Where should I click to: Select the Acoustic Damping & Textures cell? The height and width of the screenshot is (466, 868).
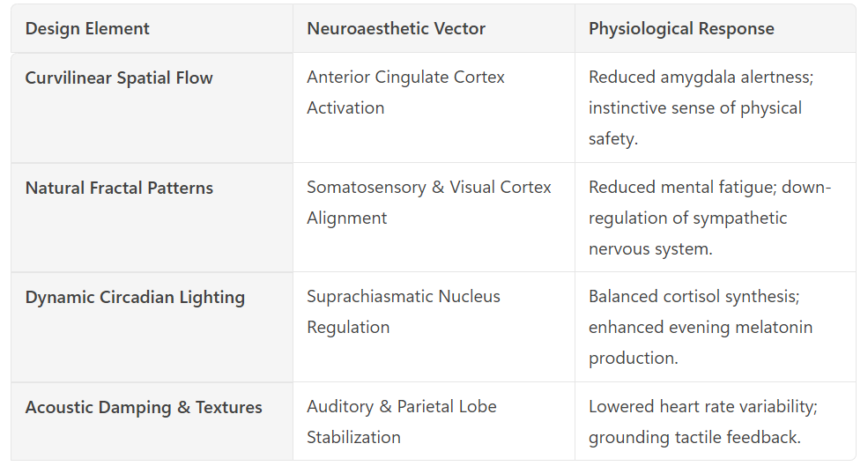[152, 421]
